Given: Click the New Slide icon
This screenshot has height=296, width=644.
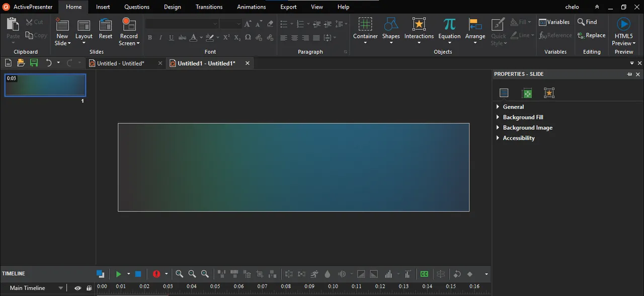Looking at the screenshot, I should [62, 24].
